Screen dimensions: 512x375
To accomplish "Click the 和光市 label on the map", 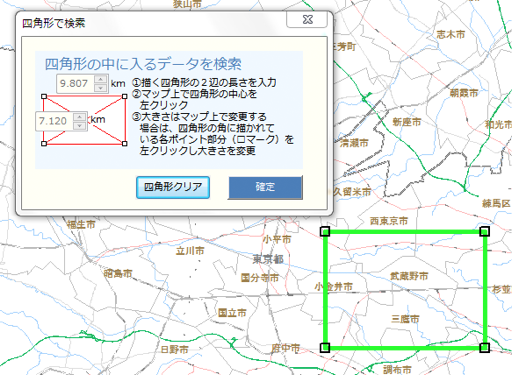I will click(x=498, y=125).
